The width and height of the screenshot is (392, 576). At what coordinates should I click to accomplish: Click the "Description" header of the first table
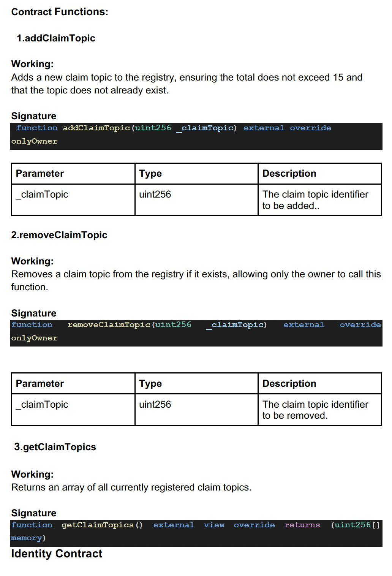[x=289, y=174]
